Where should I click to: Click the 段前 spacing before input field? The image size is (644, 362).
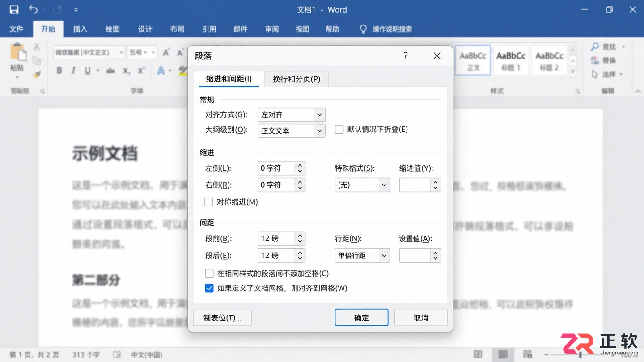276,239
